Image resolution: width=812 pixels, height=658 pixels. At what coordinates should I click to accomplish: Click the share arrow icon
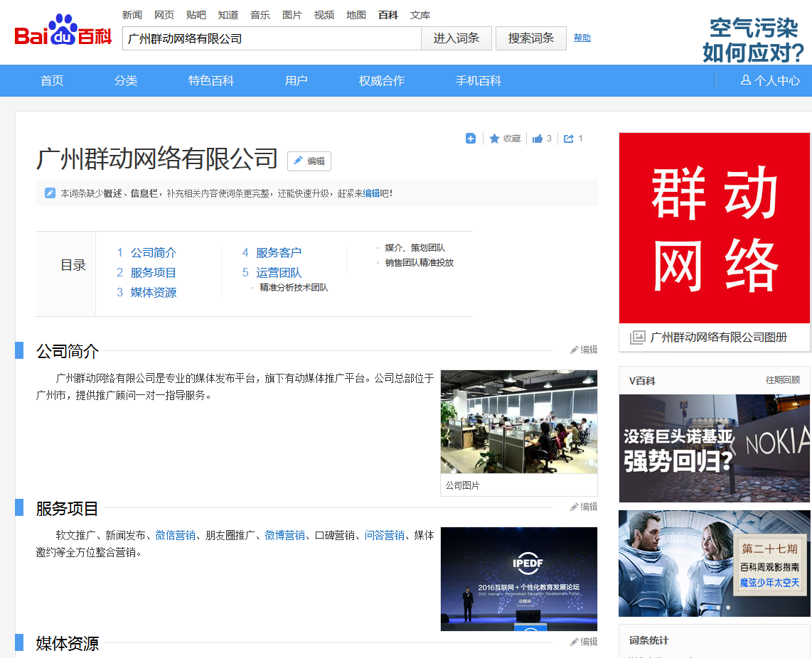click(569, 139)
